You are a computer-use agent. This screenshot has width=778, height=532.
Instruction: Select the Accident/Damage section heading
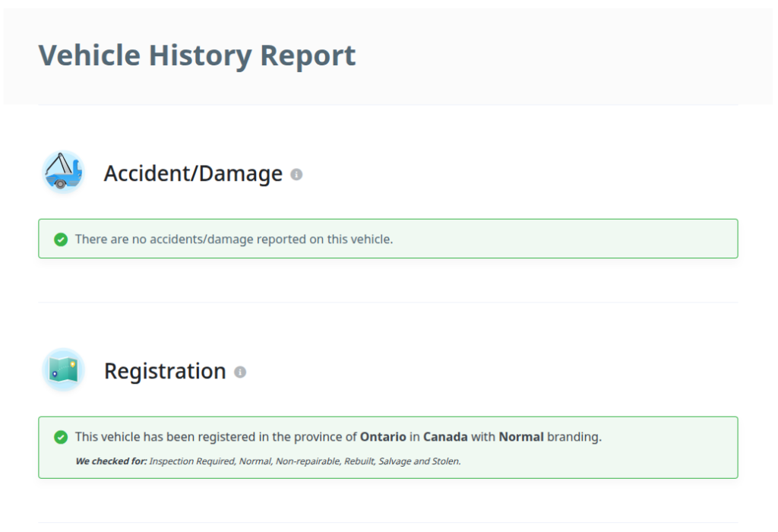click(193, 173)
